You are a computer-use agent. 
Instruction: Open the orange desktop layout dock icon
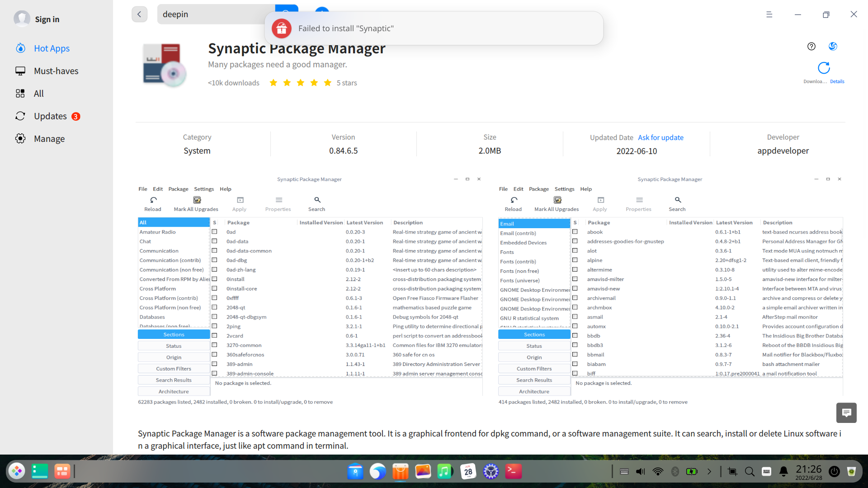[62, 471]
